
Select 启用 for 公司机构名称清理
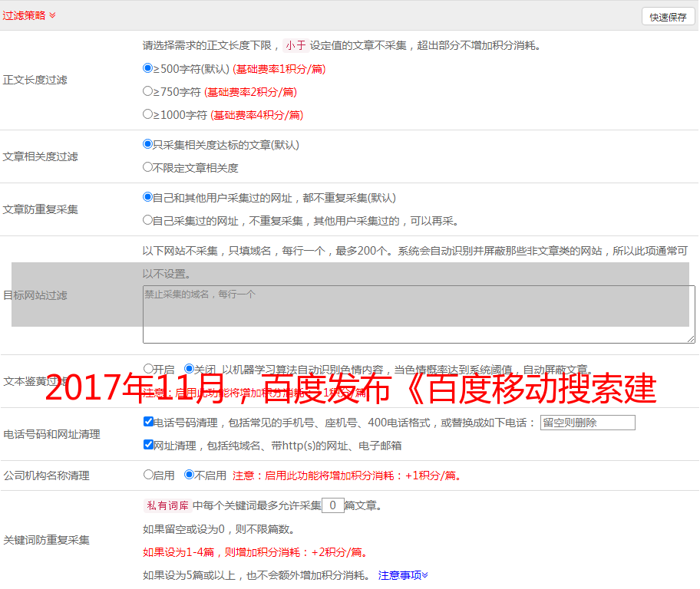148,474
